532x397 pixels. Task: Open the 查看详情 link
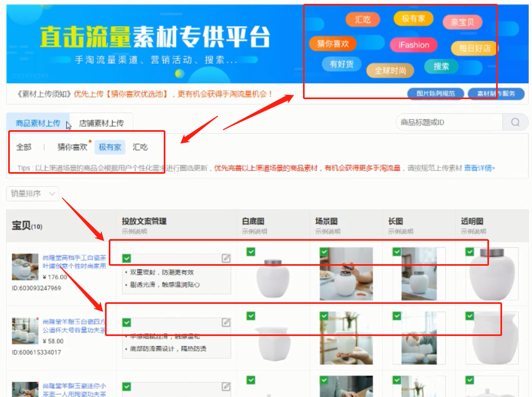click(x=479, y=168)
